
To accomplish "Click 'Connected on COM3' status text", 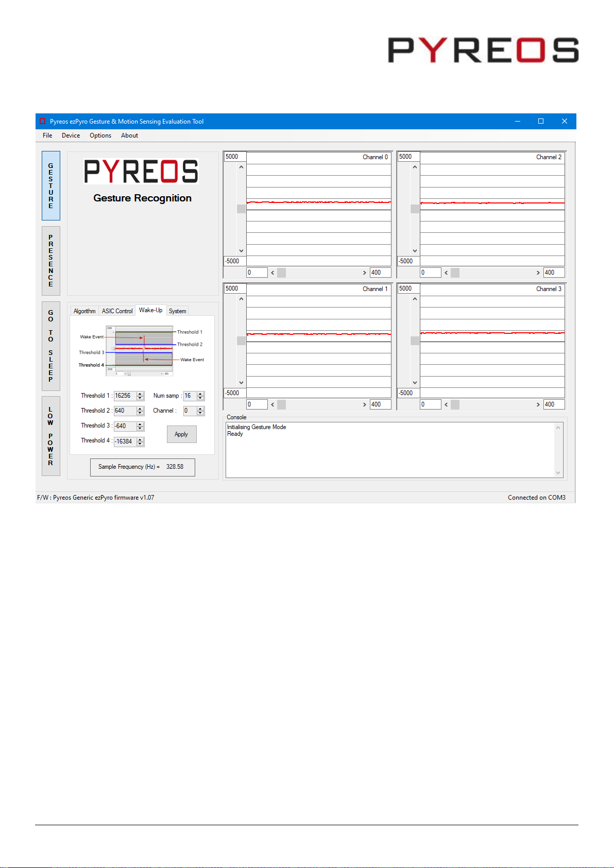I will click(536, 498).
